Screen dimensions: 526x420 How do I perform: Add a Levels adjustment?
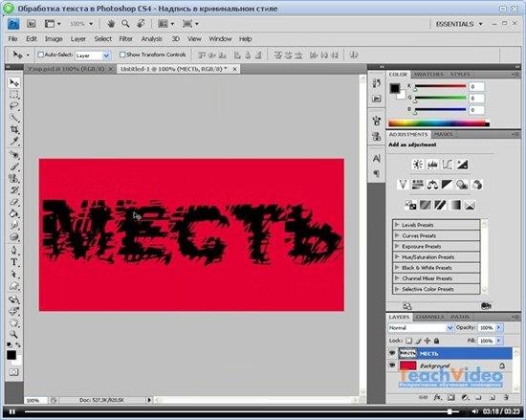(x=432, y=165)
